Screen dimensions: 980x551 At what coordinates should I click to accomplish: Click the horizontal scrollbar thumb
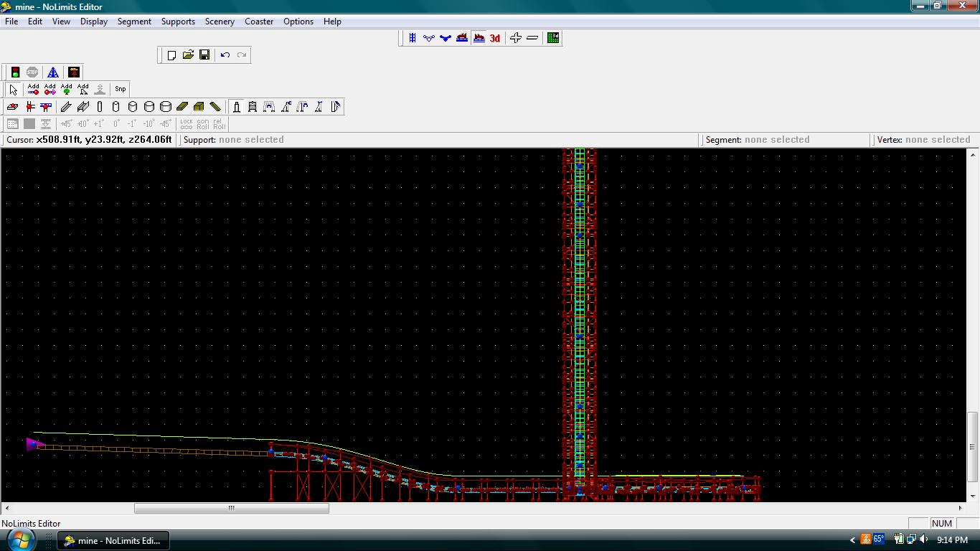coord(232,508)
